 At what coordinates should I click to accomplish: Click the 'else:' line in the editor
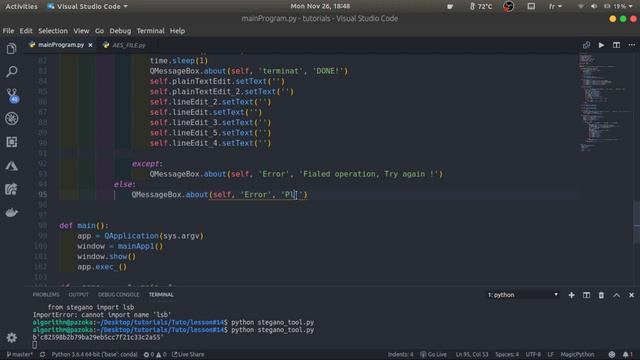coord(124,184)
